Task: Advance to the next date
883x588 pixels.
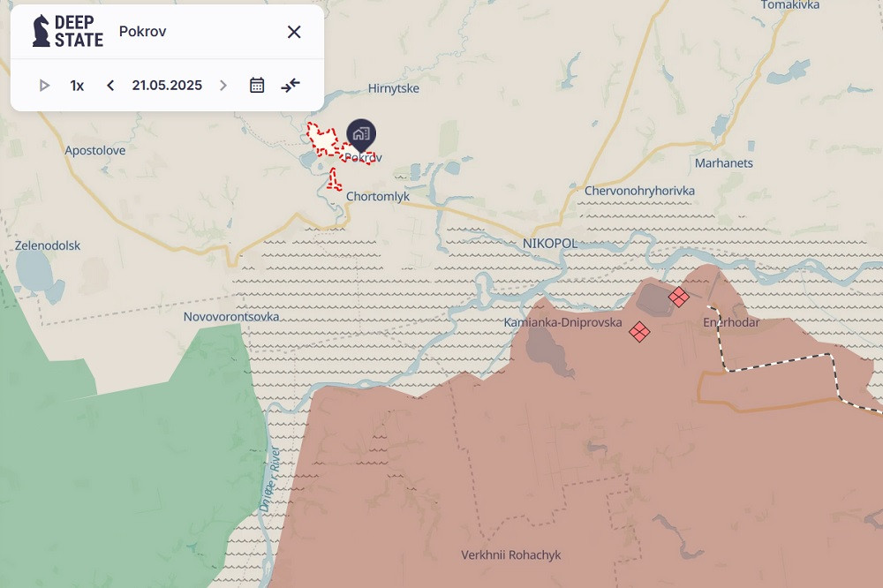Action: point(223,86)
